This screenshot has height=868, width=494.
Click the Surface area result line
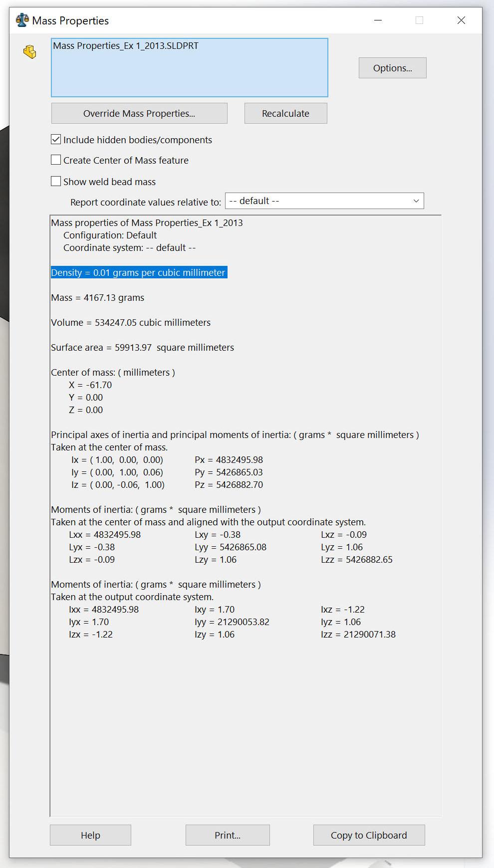point(142,348)
